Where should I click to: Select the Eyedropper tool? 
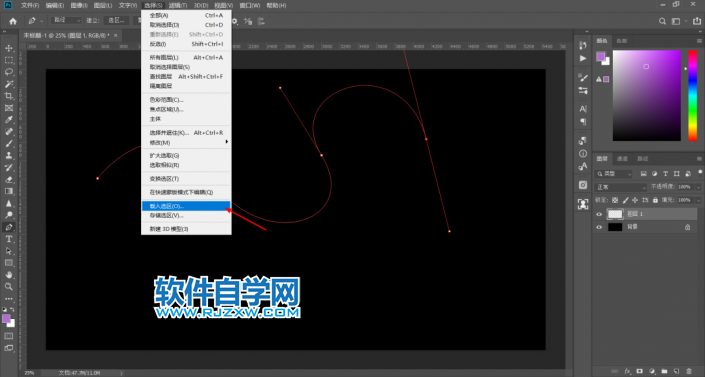pos(9,120)
